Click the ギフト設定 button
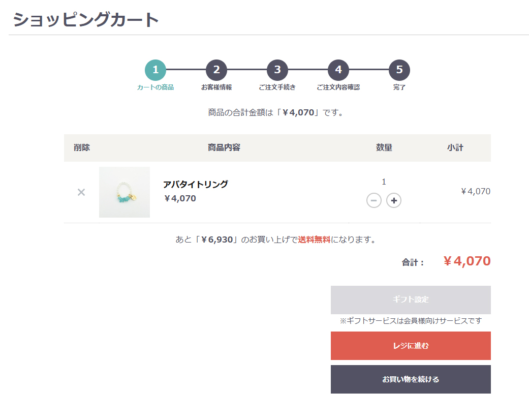This screenshot has width=529, height=420. [411, 300]
